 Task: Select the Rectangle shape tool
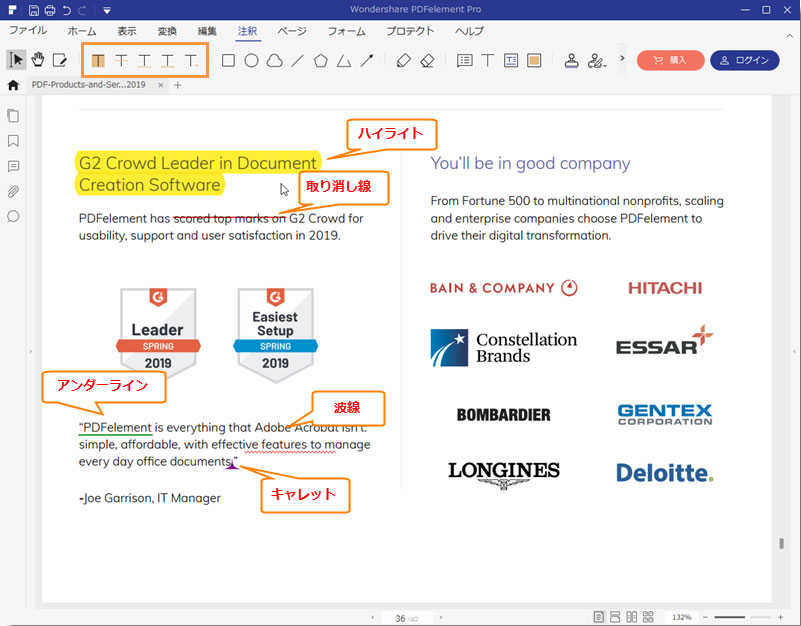228,61
